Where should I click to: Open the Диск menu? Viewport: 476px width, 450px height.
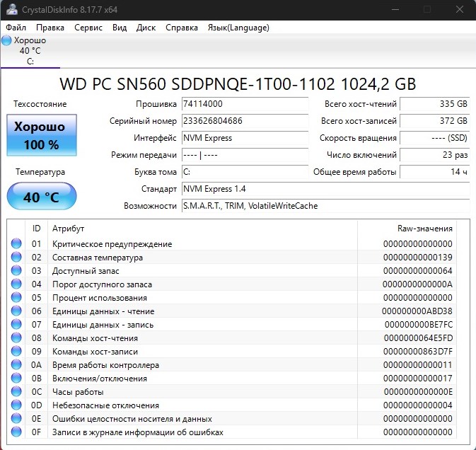point(146,28)
